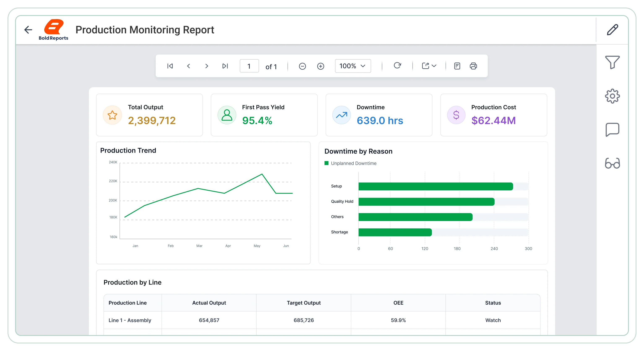Screen dimensions: 644x351
Task: Expand the export options dropdown
Action: (429, 66)
